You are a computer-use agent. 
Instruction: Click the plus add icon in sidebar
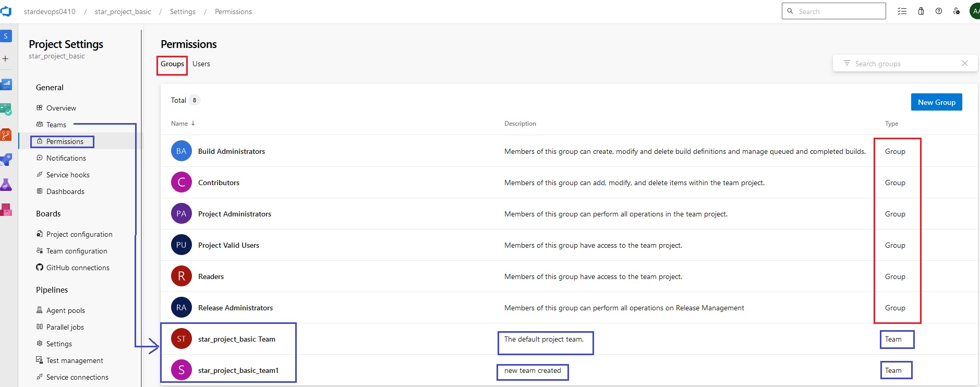[x=5, y=59]
